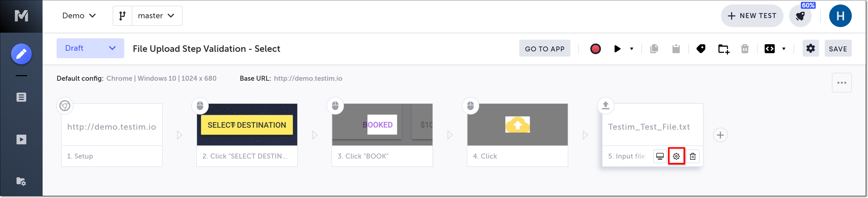Open the Demo project dropdown
Image resolution: width=868 pixels, height=198 pixels.
pos(79,16)
